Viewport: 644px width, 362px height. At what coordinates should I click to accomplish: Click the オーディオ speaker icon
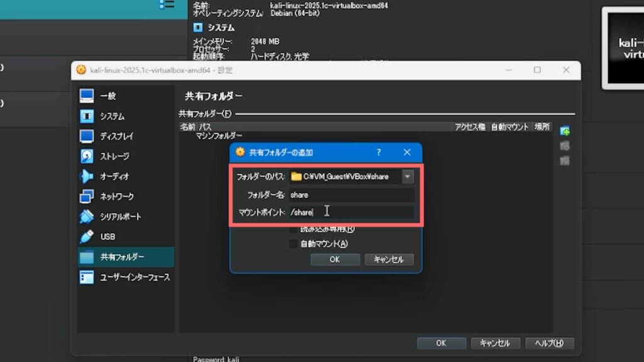(x=87, y=177)
